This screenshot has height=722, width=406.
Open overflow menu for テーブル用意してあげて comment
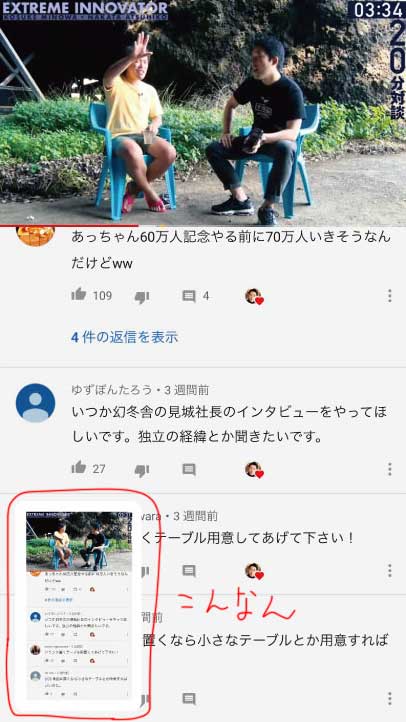pyautogui.click(x=389, y=571)
